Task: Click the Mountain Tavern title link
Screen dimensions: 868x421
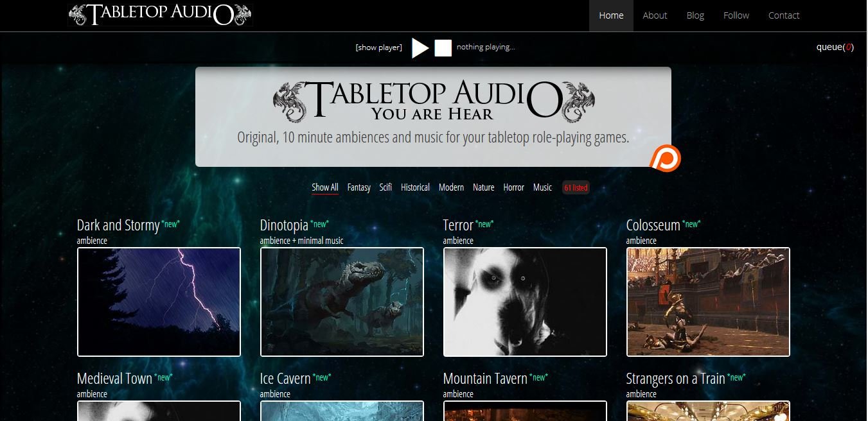Action: pos(484,379)
